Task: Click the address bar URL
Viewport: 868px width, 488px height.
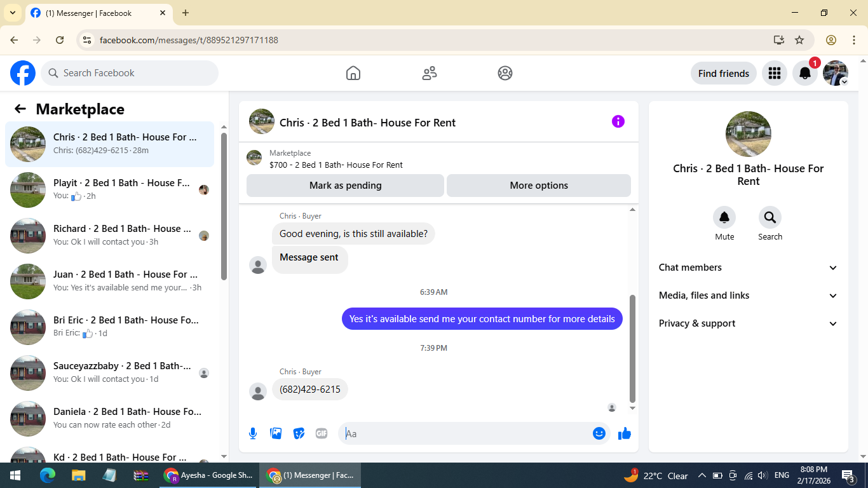Action: (189, 40)
